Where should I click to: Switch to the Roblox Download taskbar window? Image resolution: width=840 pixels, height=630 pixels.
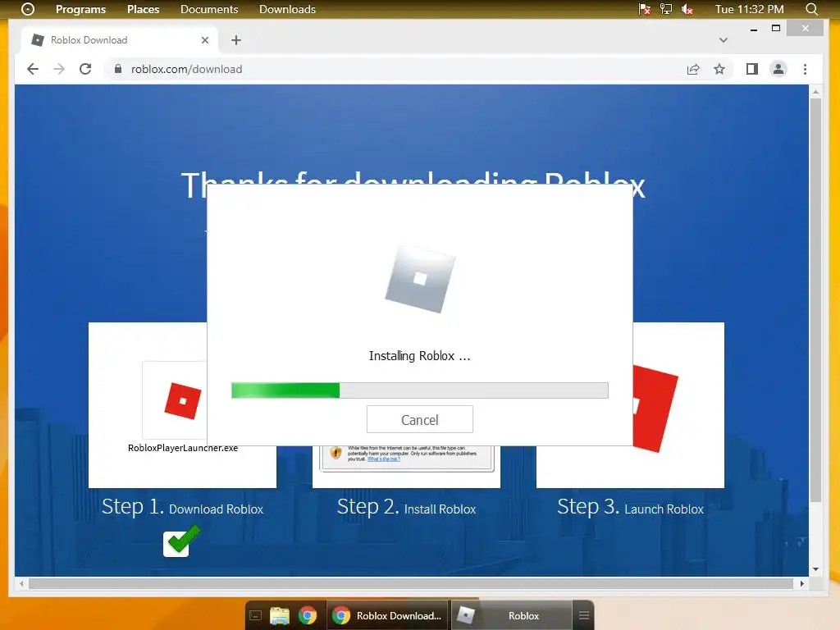tap(387, 615)
